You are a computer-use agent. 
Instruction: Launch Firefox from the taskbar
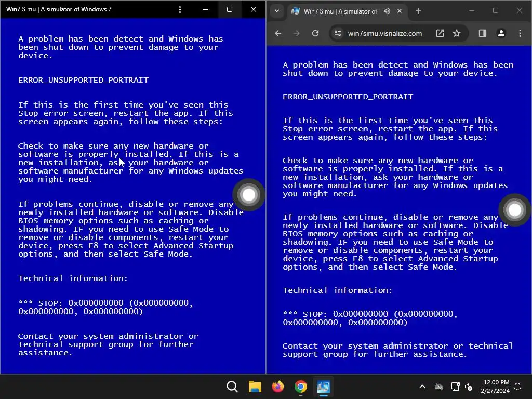(x=277, y=387)
